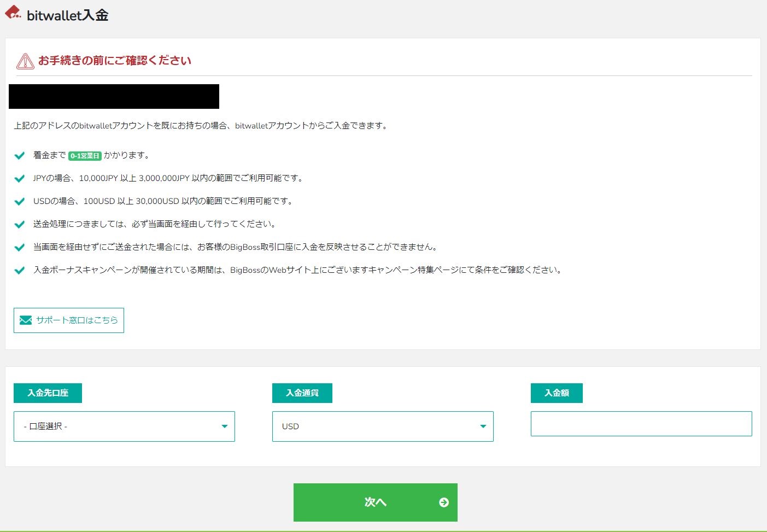
Task: Click the arrow icon inside the 次へ button
Action: [x=444, y=502]
